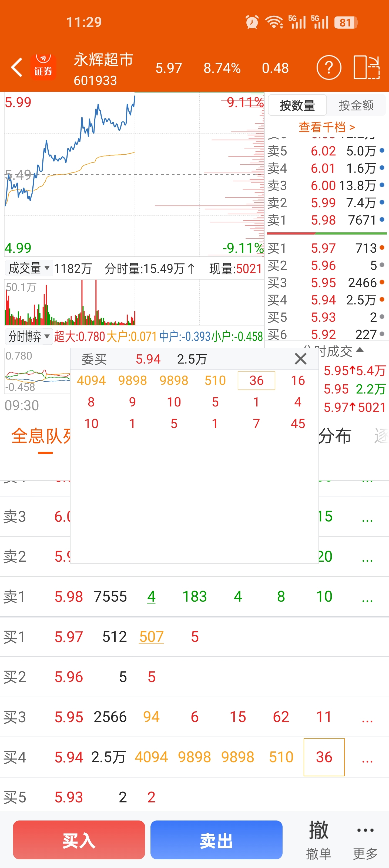Screen dimensions: 389x868
Task: Tap the Wi-Fi status icon
Action: (x=274, y=22)
